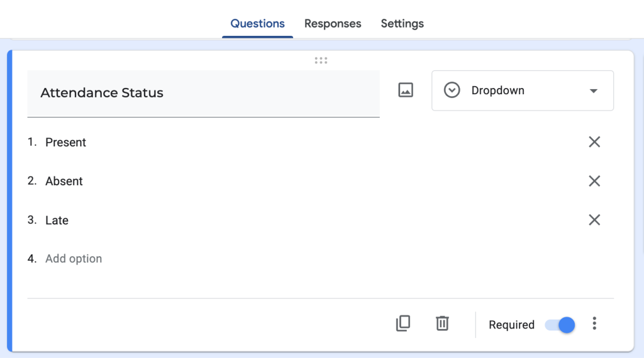644x358 pixels.
Task: Toggle the Required switch off
Action: pyautogui.click(x=560, y=325)
